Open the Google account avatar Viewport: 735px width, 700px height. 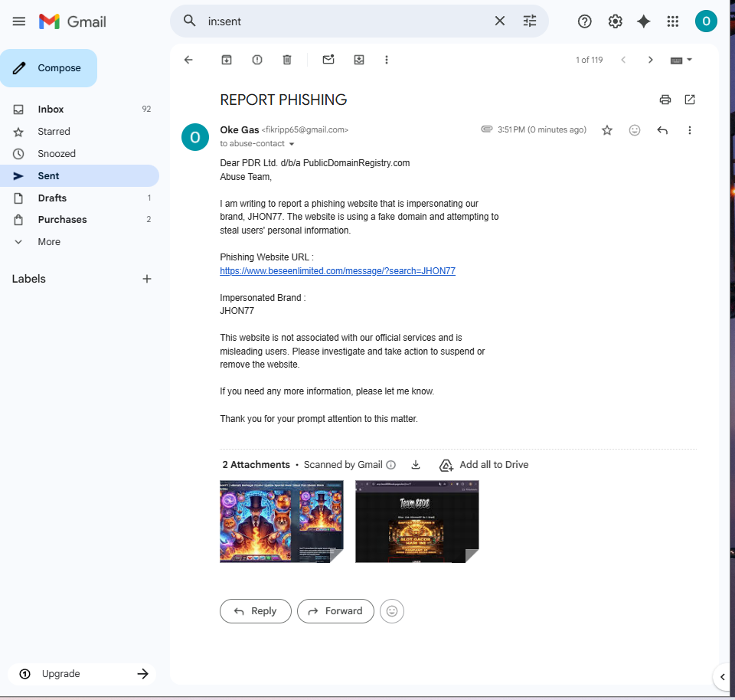(706, 21)
